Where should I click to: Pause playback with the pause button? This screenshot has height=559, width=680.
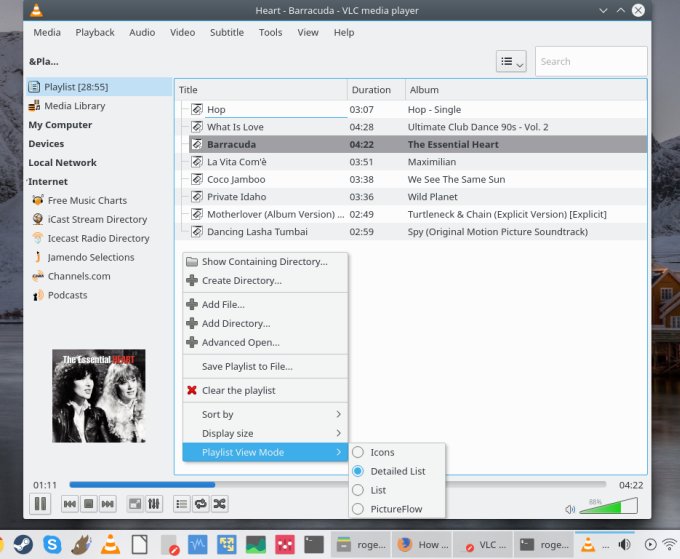pos(41,504)
